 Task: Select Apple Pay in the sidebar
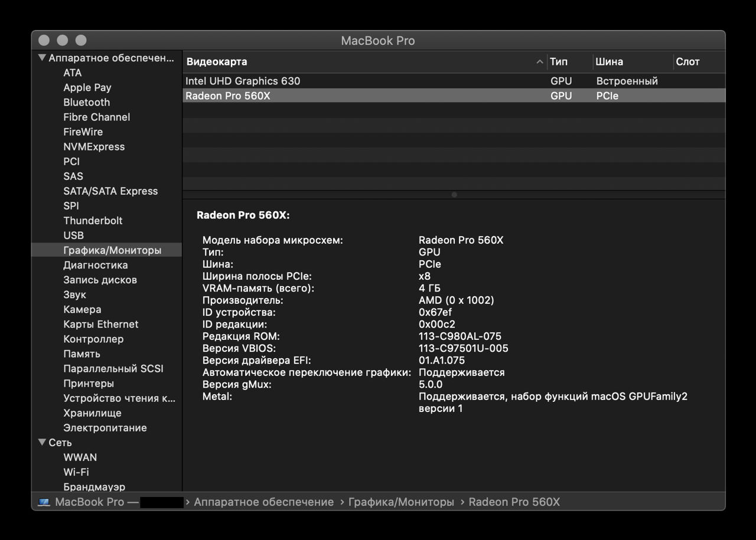(x=87, y=87)
